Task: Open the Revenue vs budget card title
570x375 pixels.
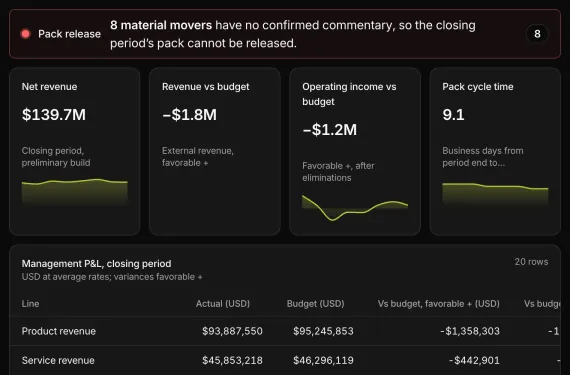Action: [x=206, y=86]
